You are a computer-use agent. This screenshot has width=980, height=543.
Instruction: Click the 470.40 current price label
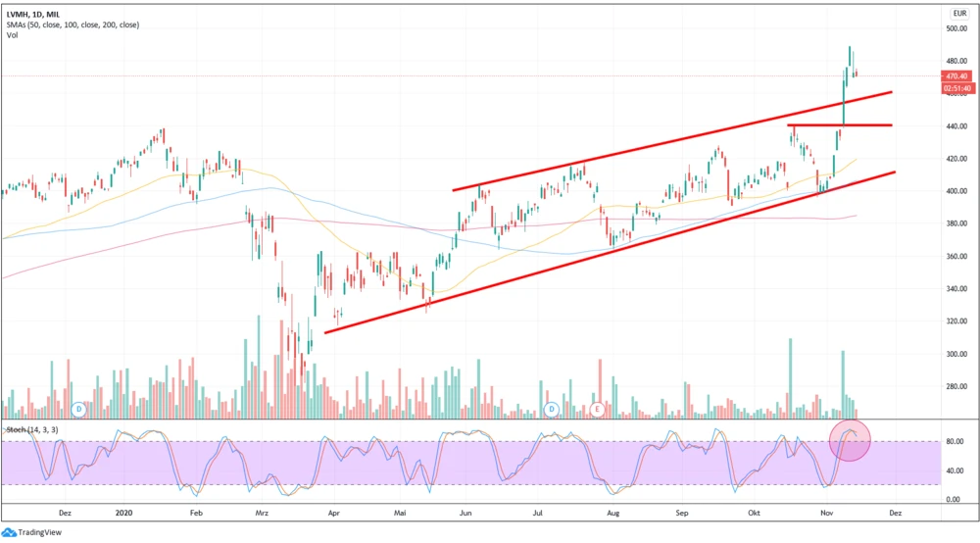coord(955,75)
